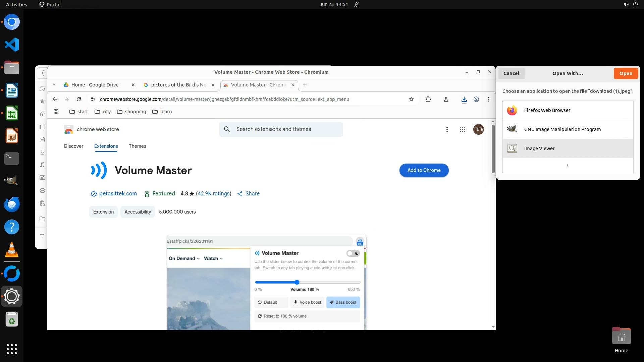Screen dimensions: 644x362
Task: Click the Add to Chrome button
Action: tap(424, 170)
